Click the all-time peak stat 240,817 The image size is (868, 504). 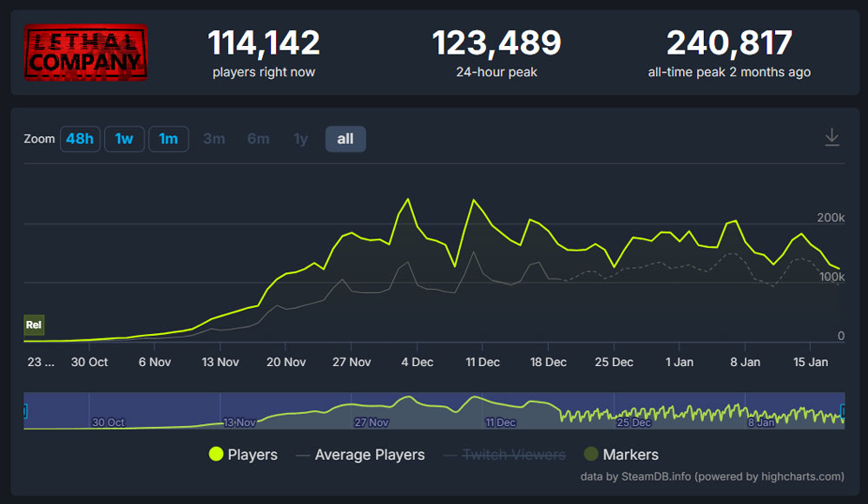(x=729, y=43)
